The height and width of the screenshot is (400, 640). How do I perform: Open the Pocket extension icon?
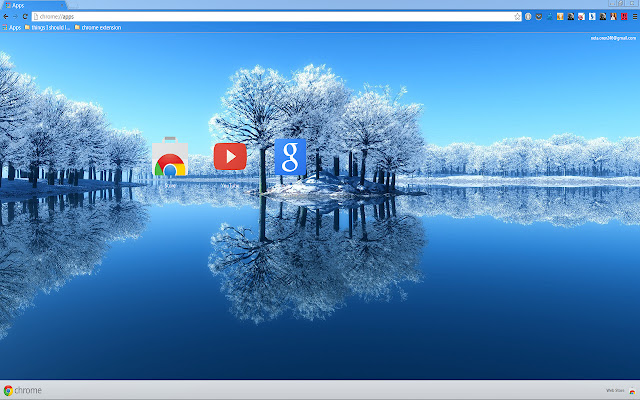coord(539,16)
